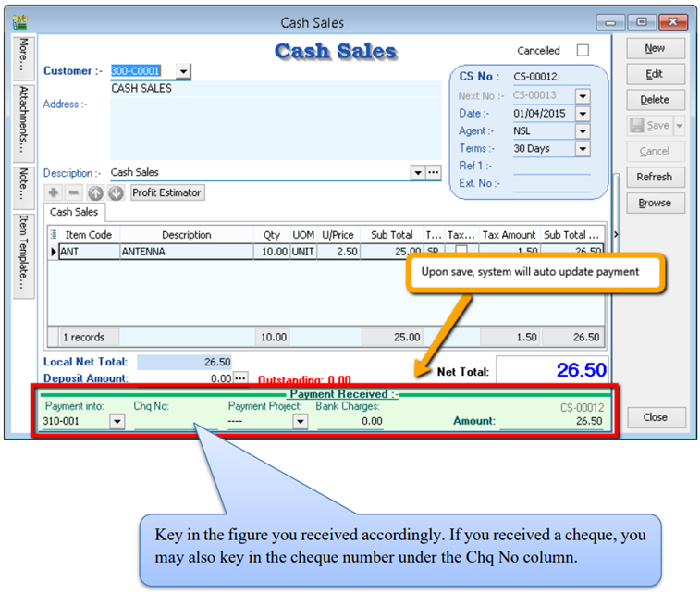Click the ellipsis button beside Description field
700x594 pixels.
pos(433,172)
